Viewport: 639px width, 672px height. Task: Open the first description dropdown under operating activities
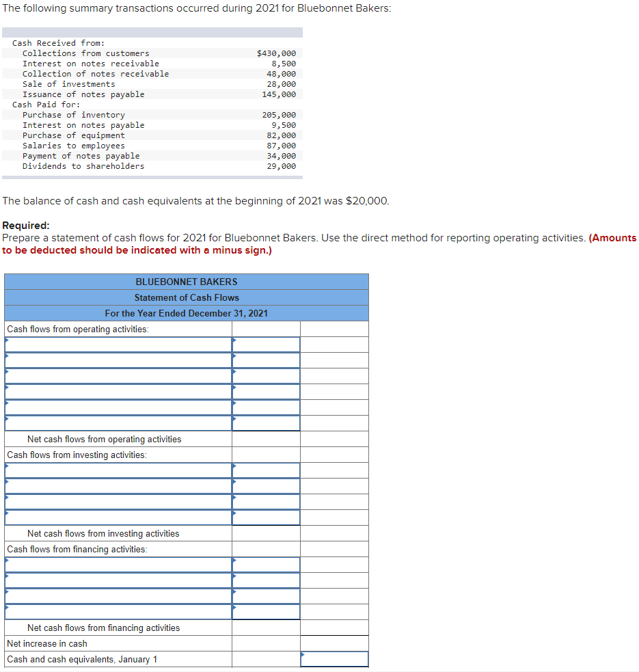[118, 345]
